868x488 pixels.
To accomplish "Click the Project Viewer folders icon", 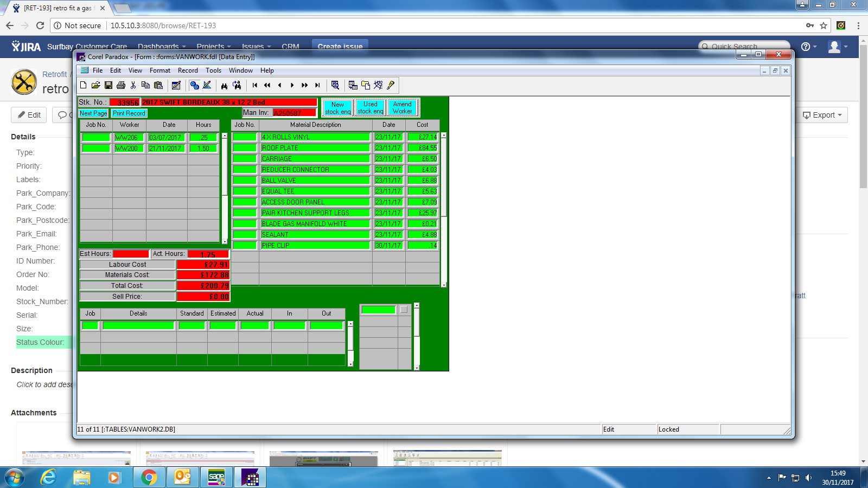I will (x=366, y=85).
